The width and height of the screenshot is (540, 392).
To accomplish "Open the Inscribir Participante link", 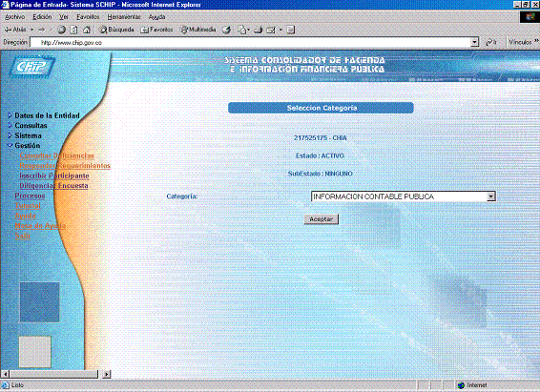I will 54,175.
